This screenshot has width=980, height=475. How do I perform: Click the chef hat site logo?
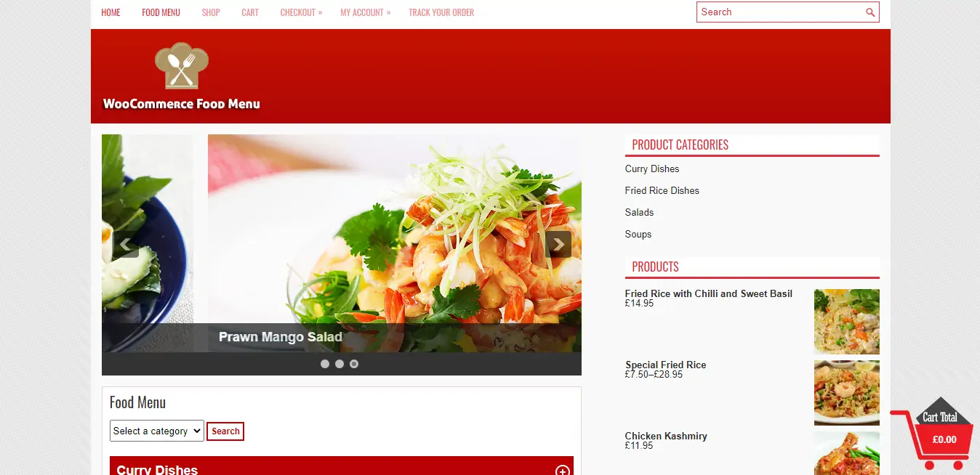click(x=182, y=66)
